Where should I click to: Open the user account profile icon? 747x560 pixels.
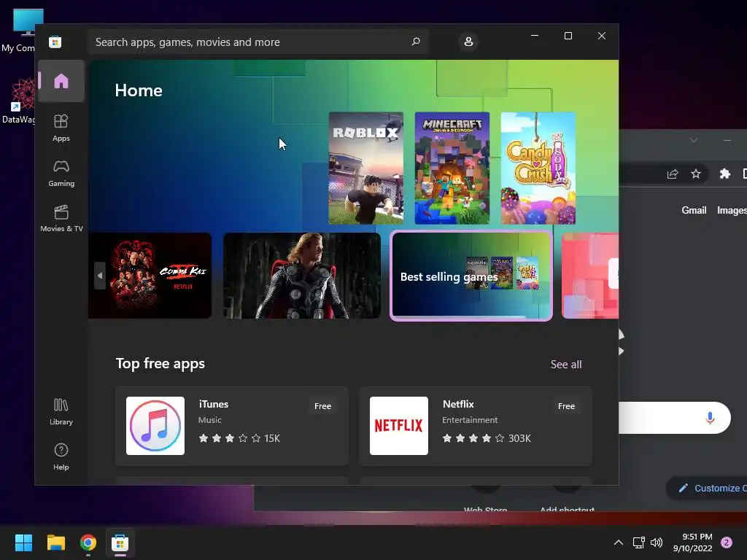(468, 42)
